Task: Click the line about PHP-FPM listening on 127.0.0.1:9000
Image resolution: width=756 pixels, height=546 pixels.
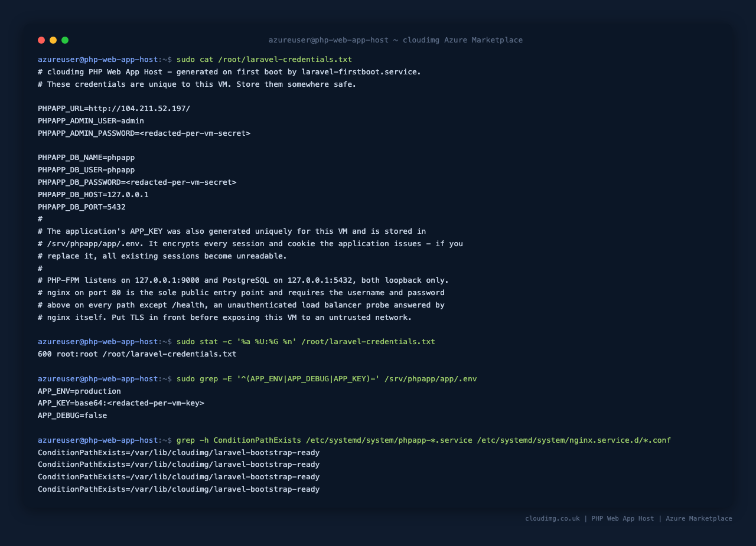Action: pos(243,280)
